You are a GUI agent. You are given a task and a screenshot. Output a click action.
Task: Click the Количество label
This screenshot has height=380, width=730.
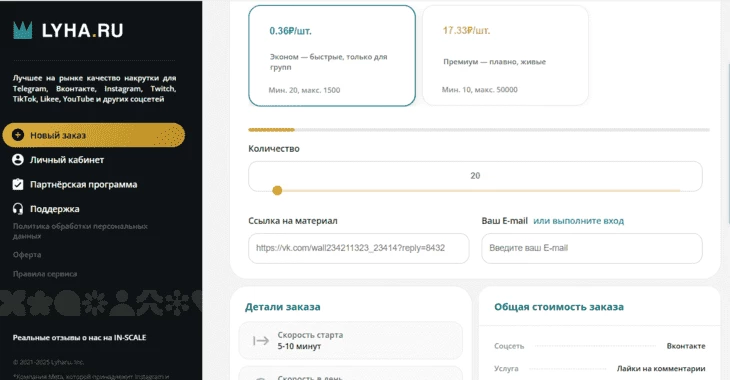pos(274,149)
